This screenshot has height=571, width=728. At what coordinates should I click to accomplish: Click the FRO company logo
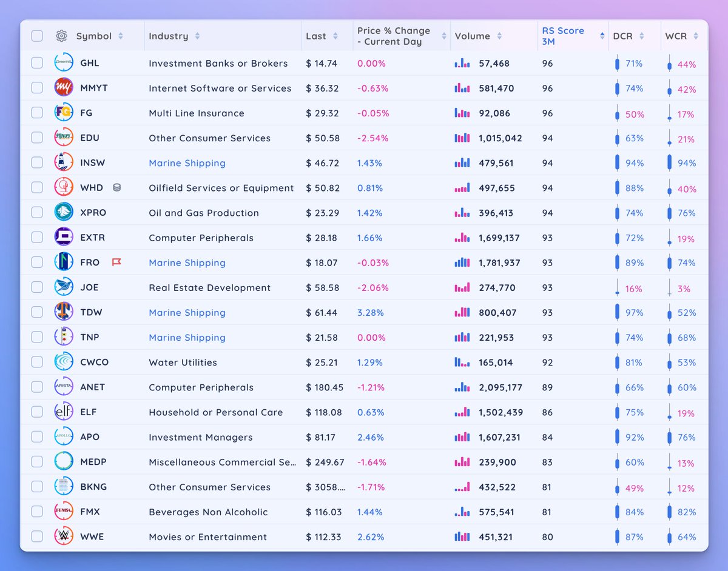pos(64,262)
